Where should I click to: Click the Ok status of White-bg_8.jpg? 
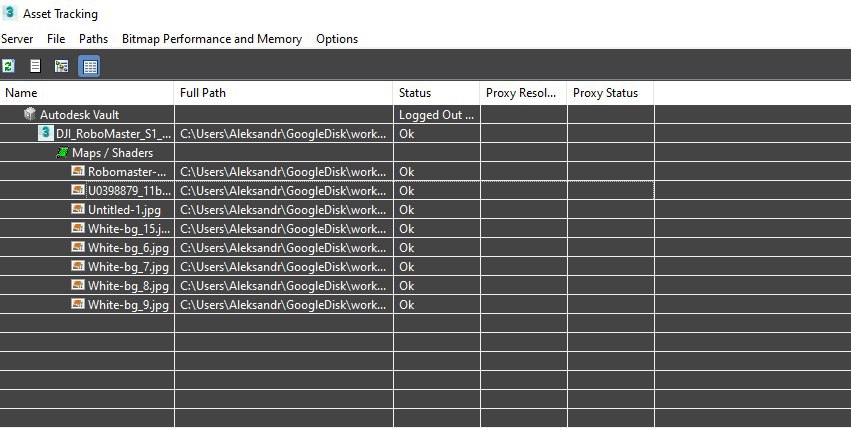(x=407, y=285)
